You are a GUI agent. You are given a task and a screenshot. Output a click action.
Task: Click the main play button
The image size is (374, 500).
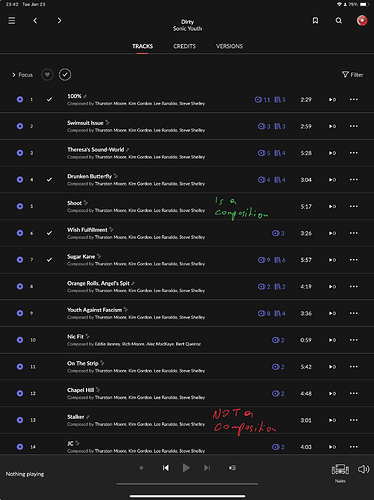(x=186, y=468)
